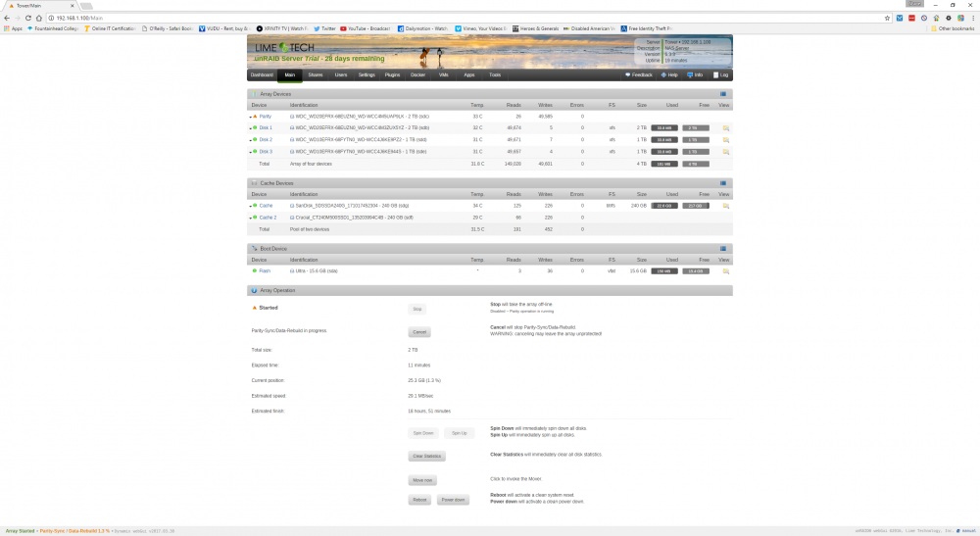Click the Disk 3 disk ID icon
The image size is (980, 536).
(292, 152)
